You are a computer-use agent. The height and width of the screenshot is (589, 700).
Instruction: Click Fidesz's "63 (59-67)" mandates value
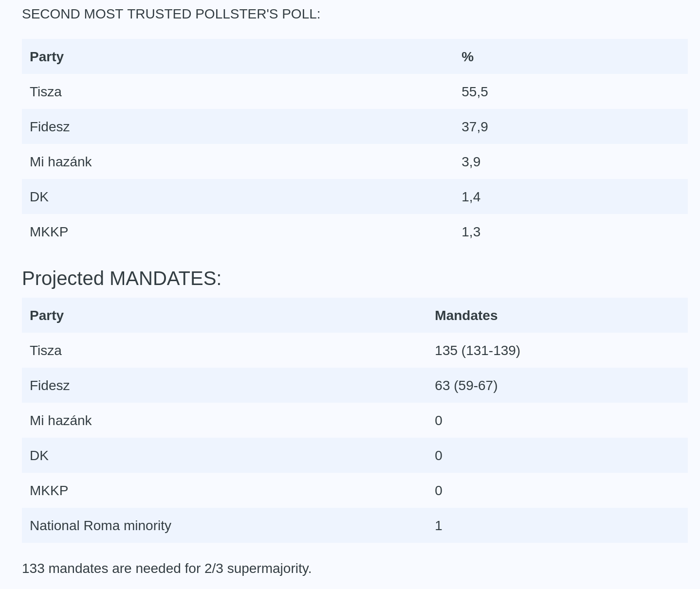coord(466,386)
